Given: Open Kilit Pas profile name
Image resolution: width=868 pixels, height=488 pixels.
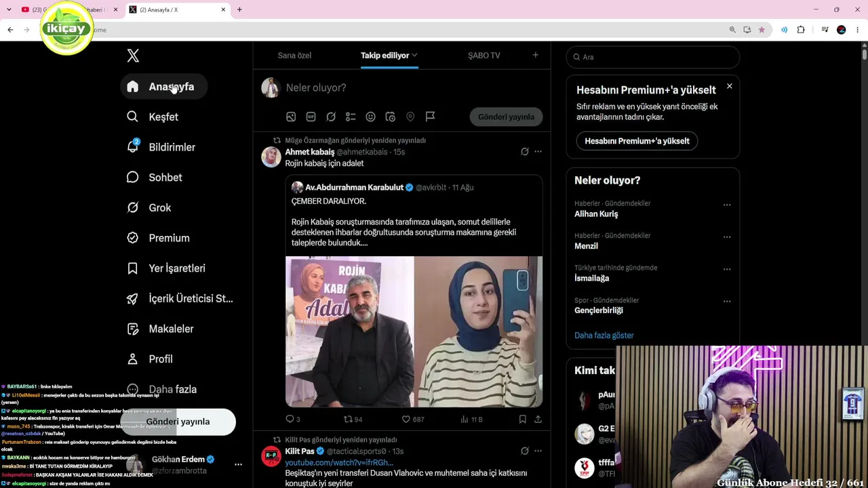Looking at the screenshot, I should (300, 451).
